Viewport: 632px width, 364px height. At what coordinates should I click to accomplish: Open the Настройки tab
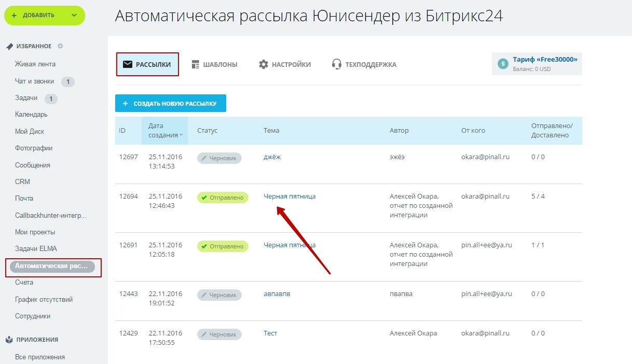291,64
